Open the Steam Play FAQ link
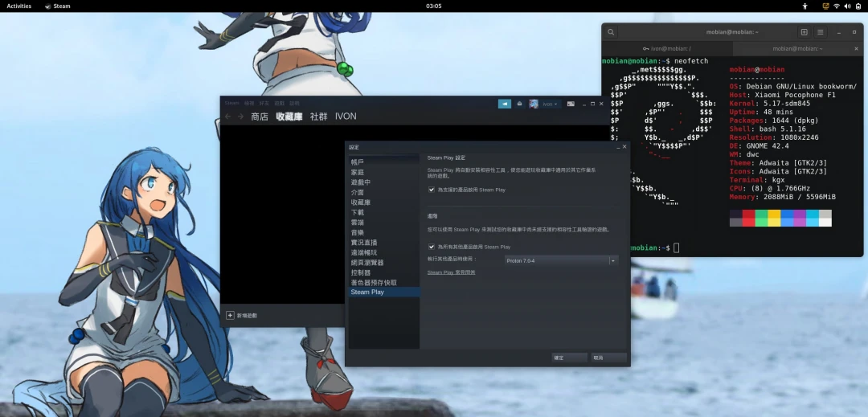Image resolution: width=868 pixels, height=417 pixels. coord(451,272)
